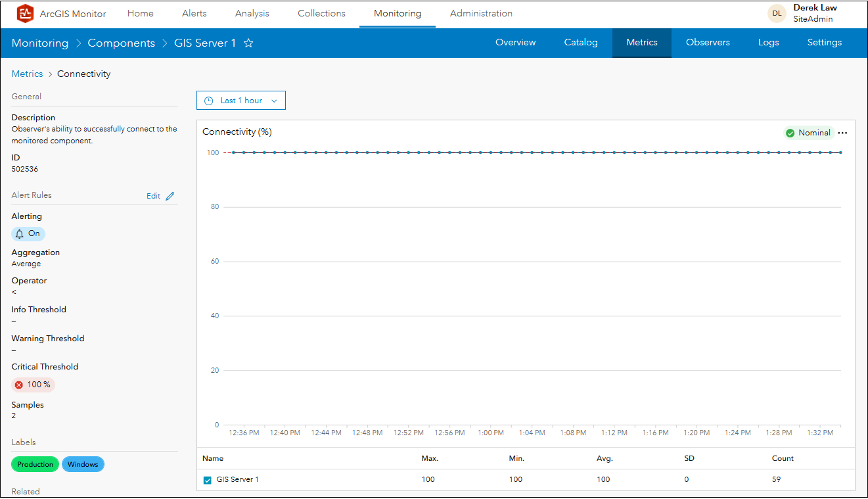Click the GIS Server 1 row name
The height and width of the screenshot is (499, 868).
[x=238, y=480]
